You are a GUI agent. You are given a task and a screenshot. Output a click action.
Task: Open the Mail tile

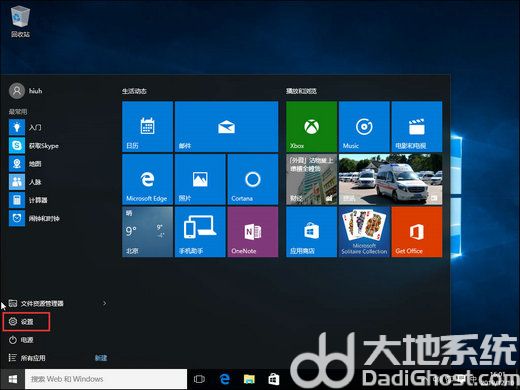(226, 127)
